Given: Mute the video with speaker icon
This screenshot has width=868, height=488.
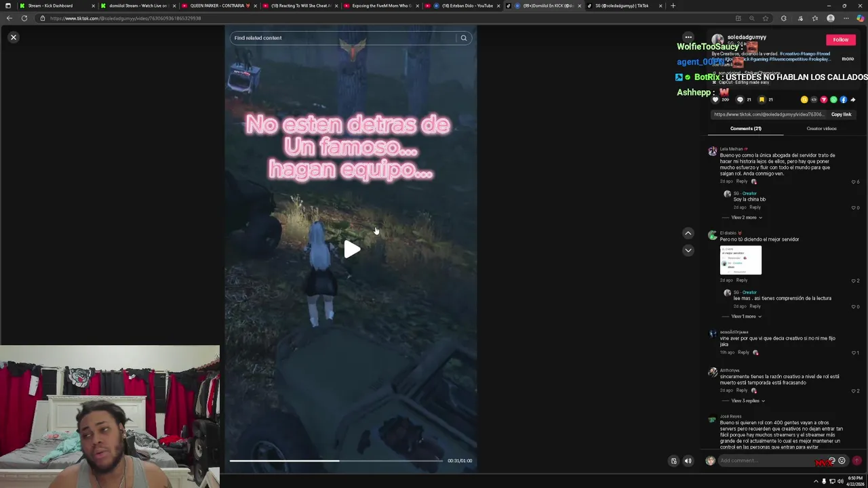Looking at the screenshot, I should point(688,461).
